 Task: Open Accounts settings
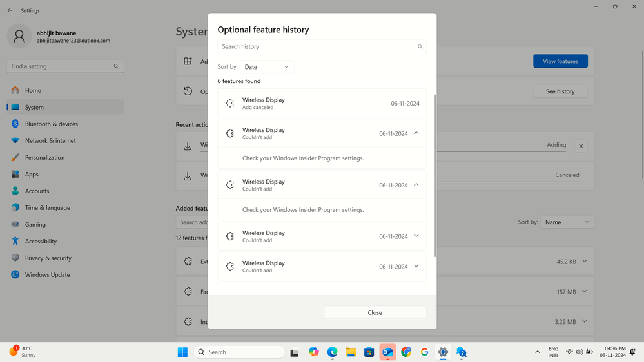[65, 191]
